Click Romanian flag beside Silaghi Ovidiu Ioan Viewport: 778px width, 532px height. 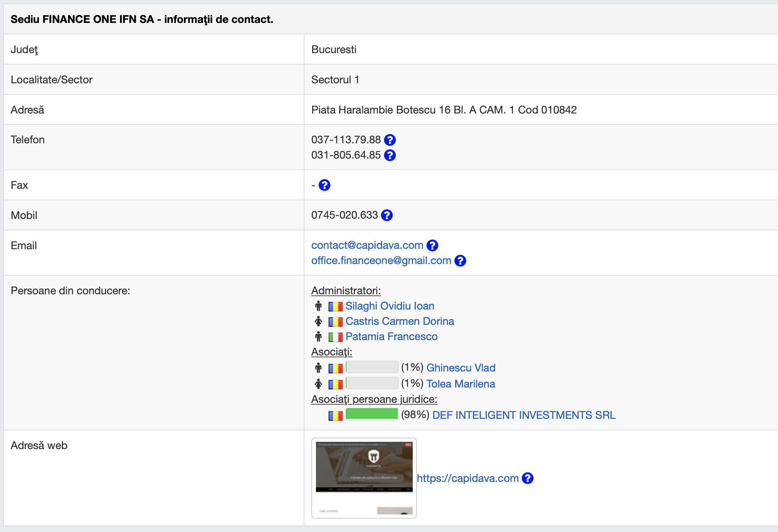pos(335,307)
